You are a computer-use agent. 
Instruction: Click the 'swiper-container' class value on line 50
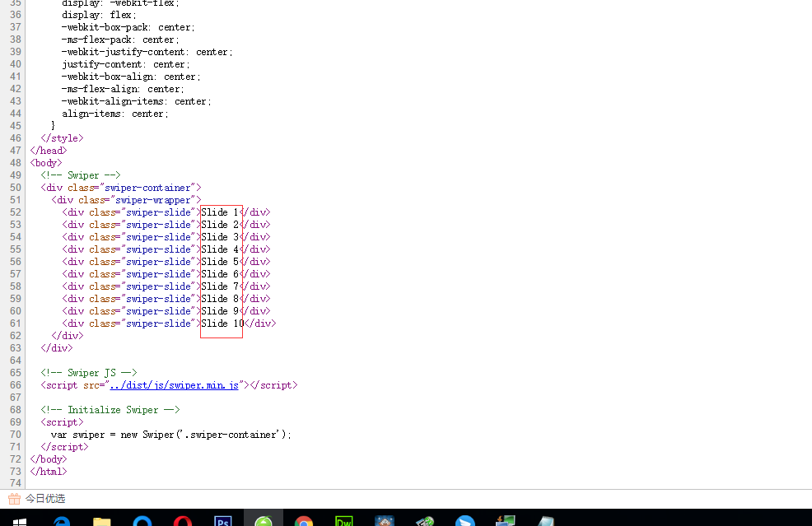[x=147, y=188]
